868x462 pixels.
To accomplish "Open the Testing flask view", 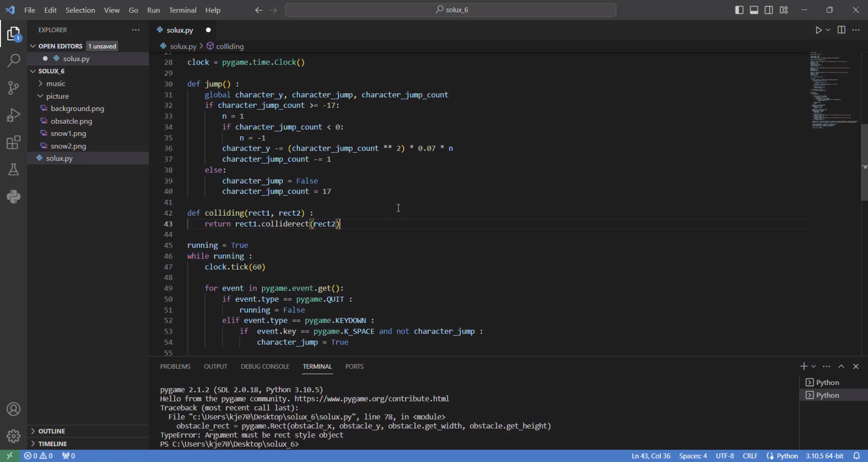I will pyautogui.click(x=14, y=169).
